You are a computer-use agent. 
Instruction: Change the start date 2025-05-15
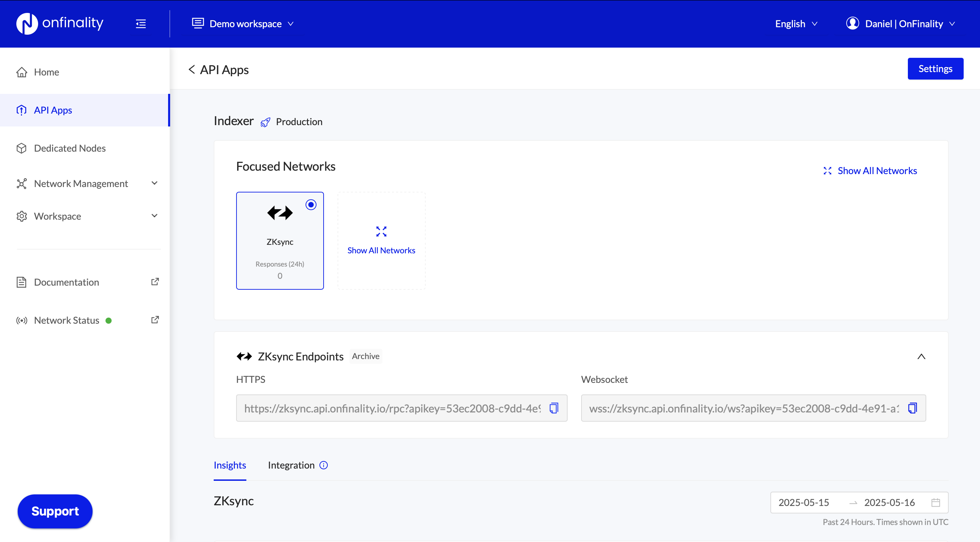(x=804, y=502)
